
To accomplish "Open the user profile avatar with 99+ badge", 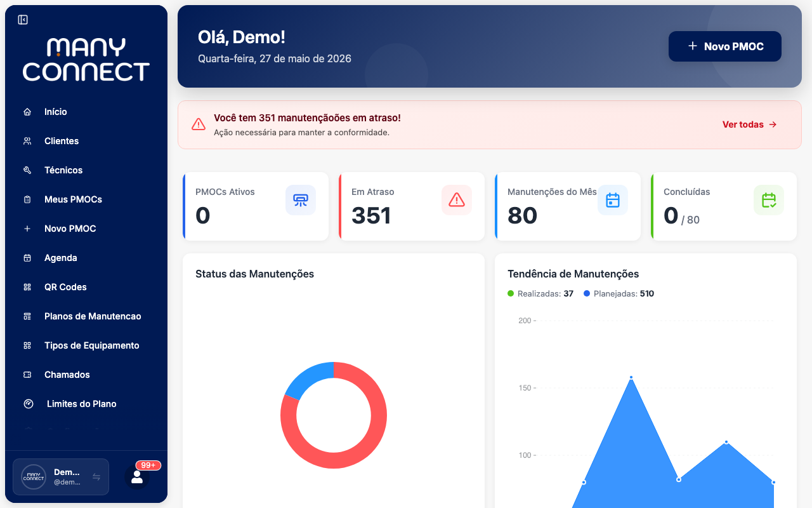I will 136,477.
